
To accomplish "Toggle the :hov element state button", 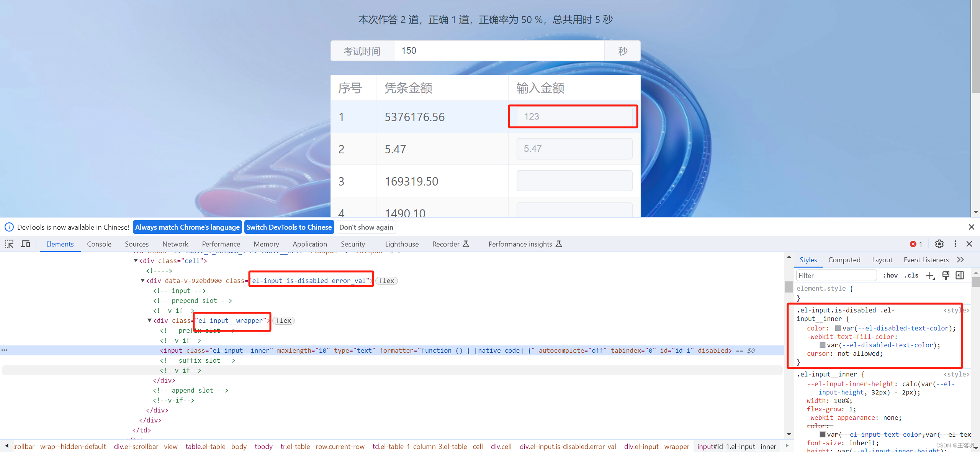I will (890, 275).
